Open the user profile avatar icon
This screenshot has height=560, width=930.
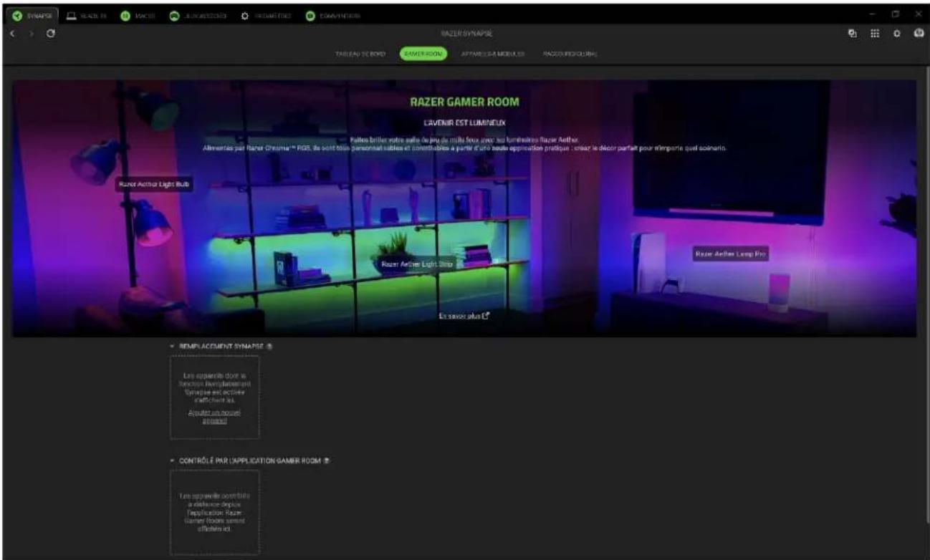[918, 34]
